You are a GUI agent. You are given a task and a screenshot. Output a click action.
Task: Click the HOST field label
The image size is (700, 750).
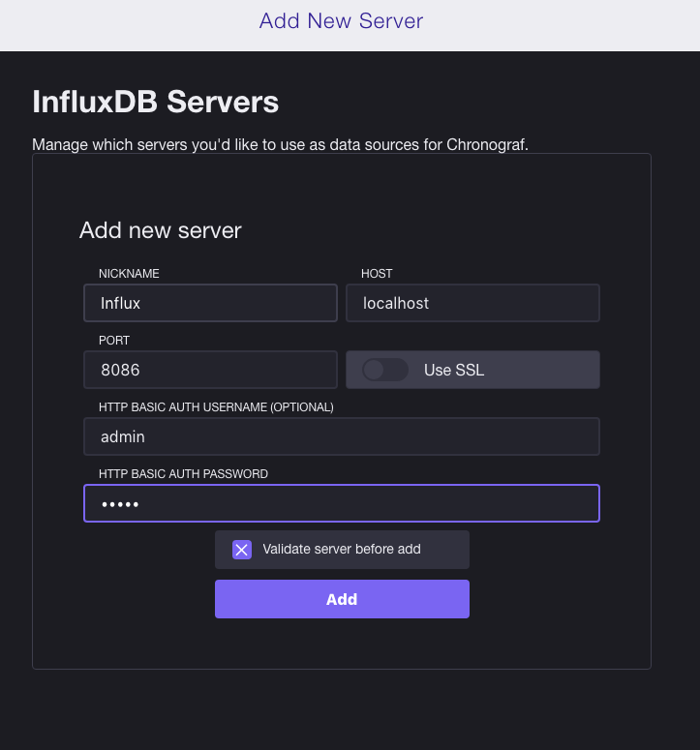[377, 274]
